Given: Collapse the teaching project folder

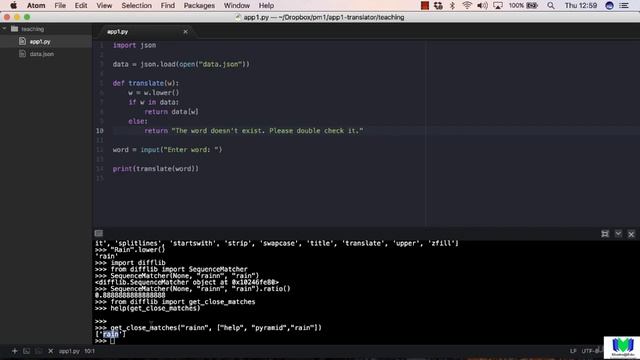Looking at the screenshot, I should click(4, 29).
